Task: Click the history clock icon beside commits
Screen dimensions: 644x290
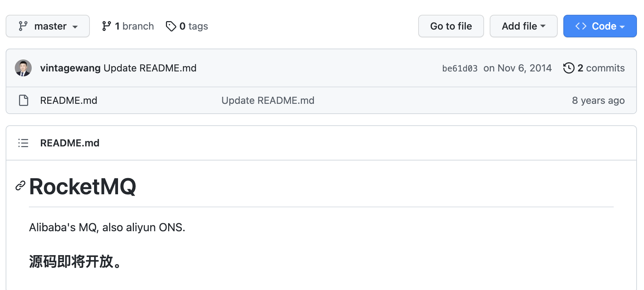Action: 569,68
